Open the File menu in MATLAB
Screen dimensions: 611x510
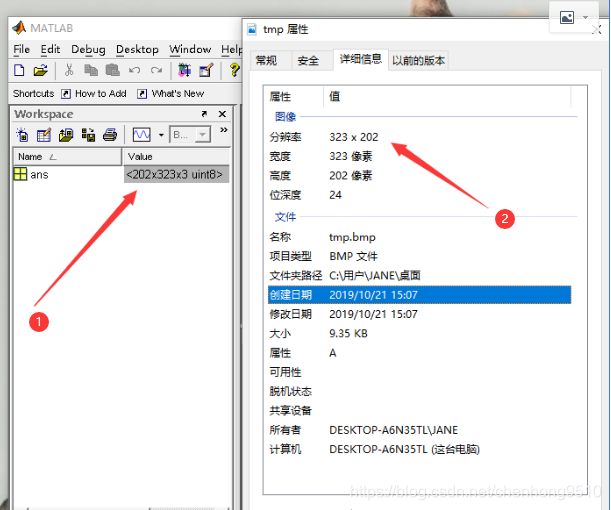[21, 49]
